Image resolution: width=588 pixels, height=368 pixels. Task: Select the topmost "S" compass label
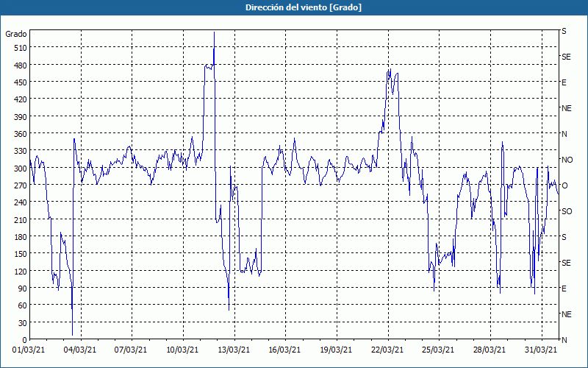pos(564,31)
